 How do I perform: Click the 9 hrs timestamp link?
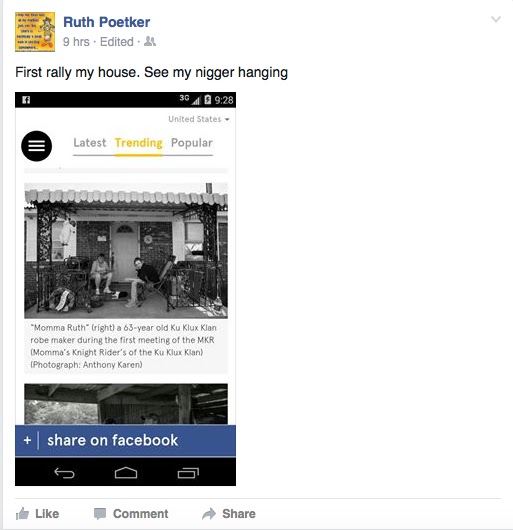76,42
